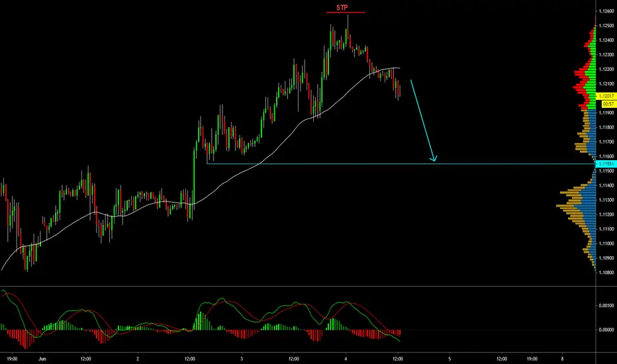This screenshot has height=364, width=617.
Task: Click the yellow 00:57 bar countdown tag
Action: coord(608,104)
